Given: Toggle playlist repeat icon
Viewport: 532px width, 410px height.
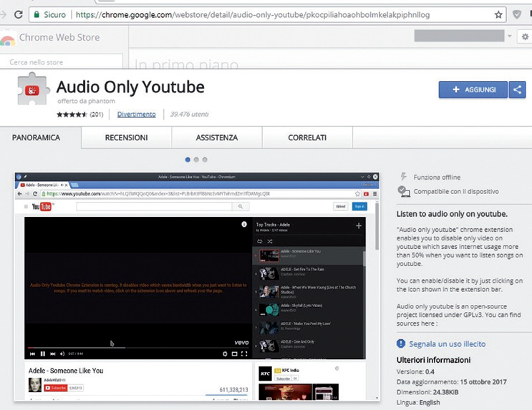Looking at the screenshot, I should (259, 241).
